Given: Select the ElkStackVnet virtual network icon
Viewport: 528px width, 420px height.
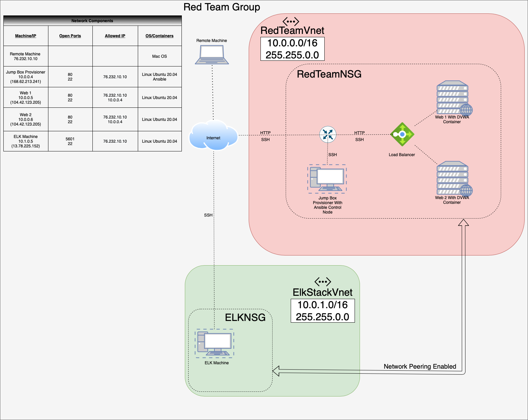Looking at the screenshot, I should click(x=323, y=282).
